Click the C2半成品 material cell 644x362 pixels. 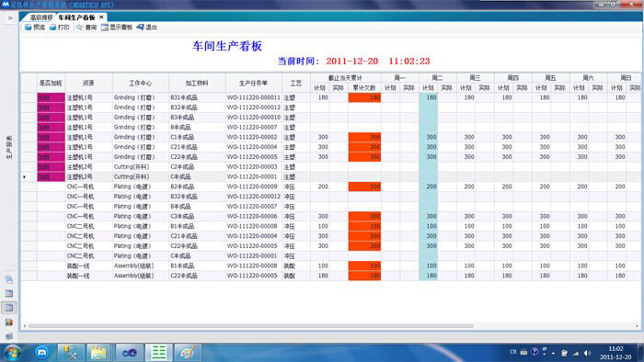pos(197,167)
